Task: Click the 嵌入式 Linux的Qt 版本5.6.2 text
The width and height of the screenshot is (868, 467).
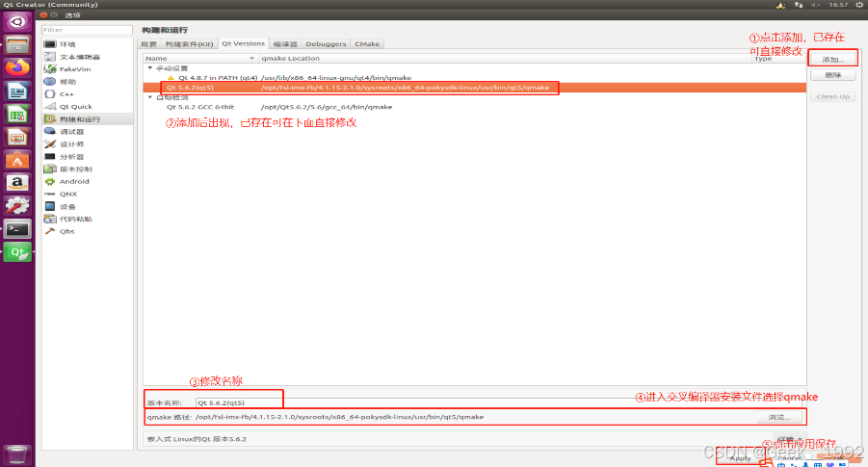Action: tap(197, 439)
